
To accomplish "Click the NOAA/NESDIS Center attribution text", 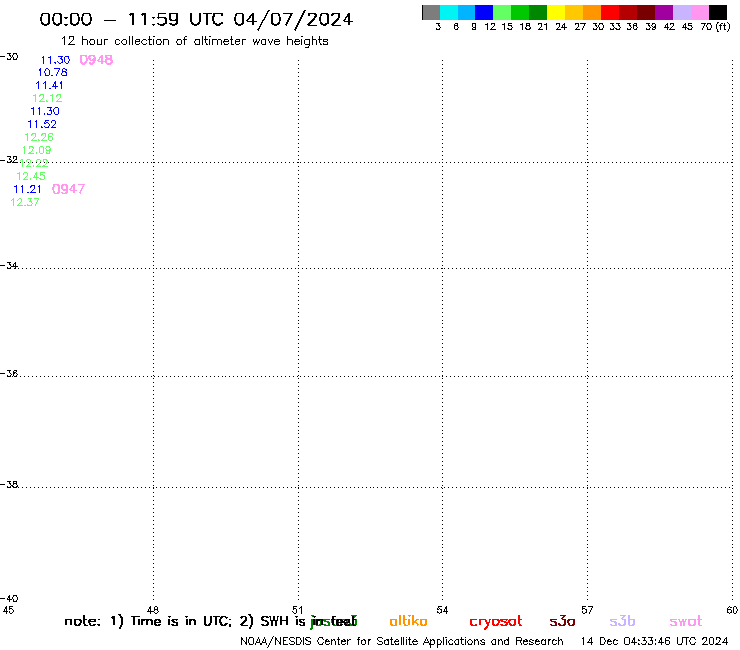I will tap(402, 641).
